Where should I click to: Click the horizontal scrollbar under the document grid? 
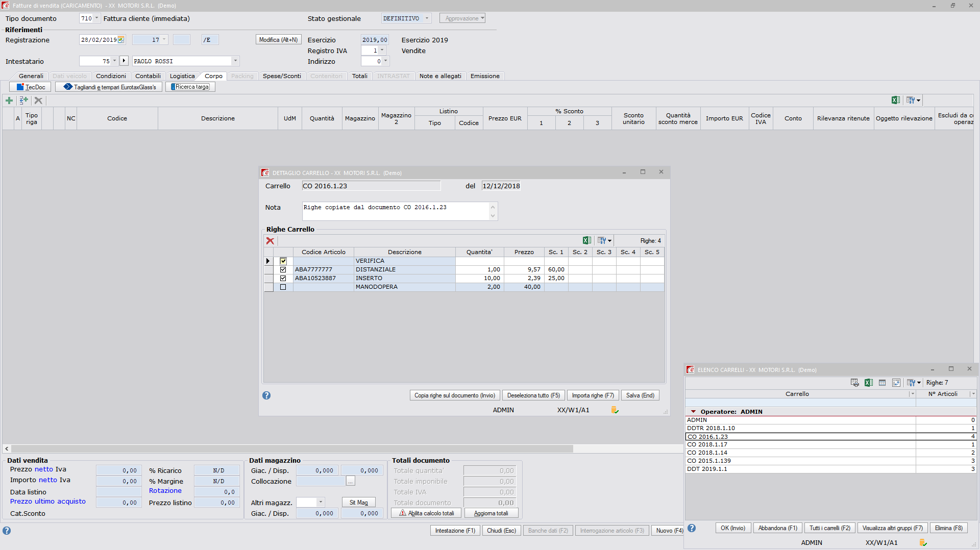[x=291, y=449]
